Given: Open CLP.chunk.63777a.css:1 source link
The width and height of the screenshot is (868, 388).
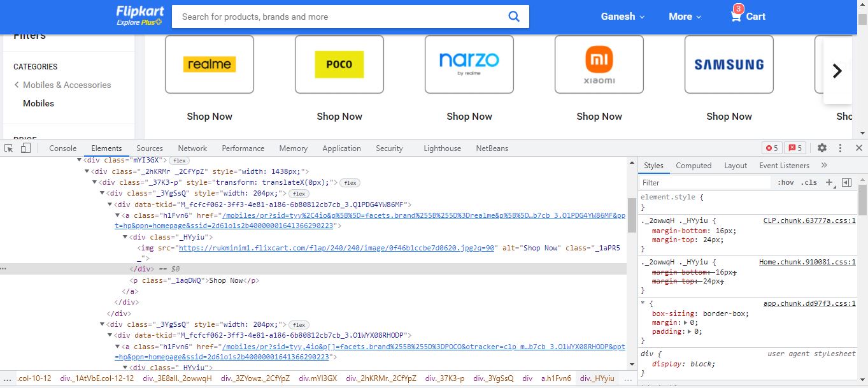Looking at the screenshot, I should coord(809,220).
